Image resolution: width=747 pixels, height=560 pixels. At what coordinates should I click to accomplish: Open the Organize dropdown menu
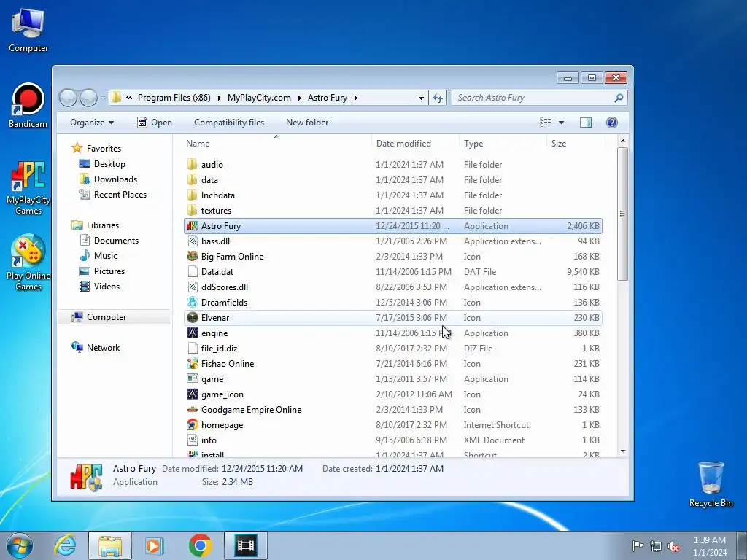pyautogui.click(x=92, y=122)
